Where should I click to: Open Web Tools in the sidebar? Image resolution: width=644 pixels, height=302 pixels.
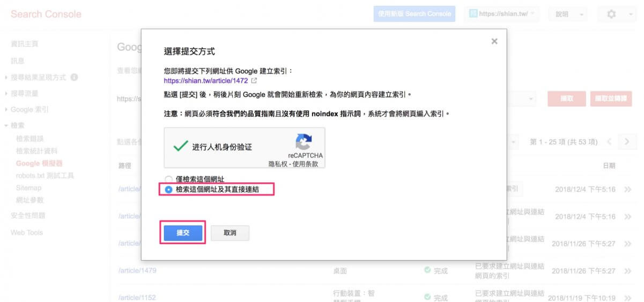click(x=27, y=232)
